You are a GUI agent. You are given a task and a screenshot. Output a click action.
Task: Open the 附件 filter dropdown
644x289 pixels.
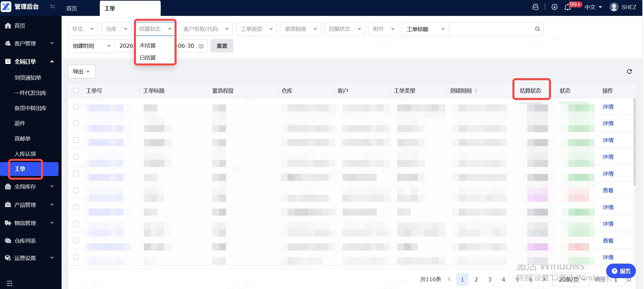(x=384, y=29)
